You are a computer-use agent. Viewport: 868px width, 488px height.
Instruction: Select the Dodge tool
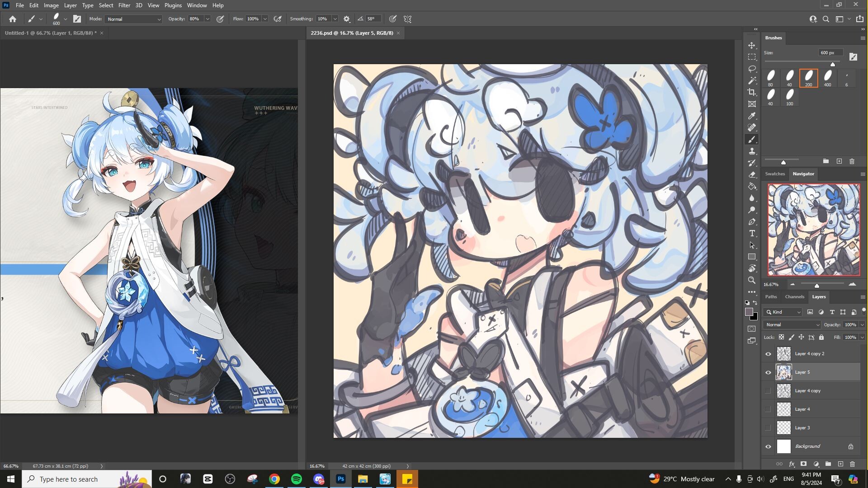(752, 210)
